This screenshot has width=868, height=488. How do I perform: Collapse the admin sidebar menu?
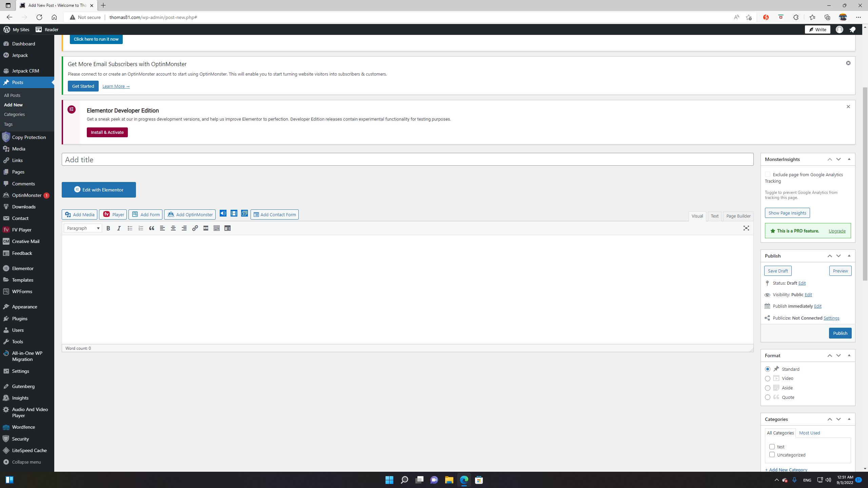[27, 462]
